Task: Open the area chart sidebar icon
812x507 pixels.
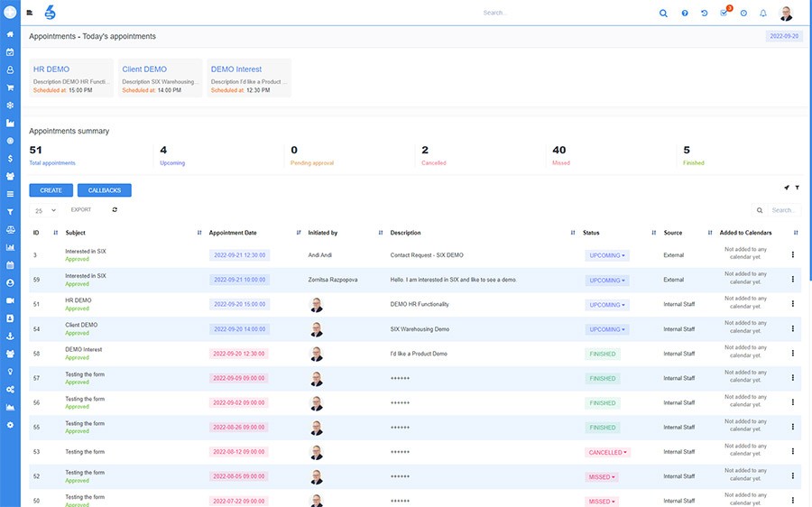Action: [10, 407]
